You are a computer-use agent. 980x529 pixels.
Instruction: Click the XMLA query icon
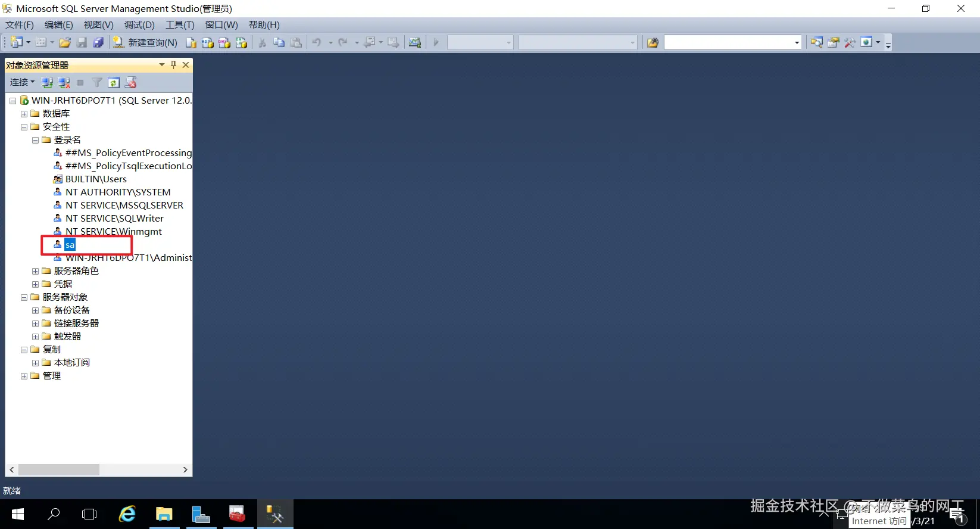[241, 42]
